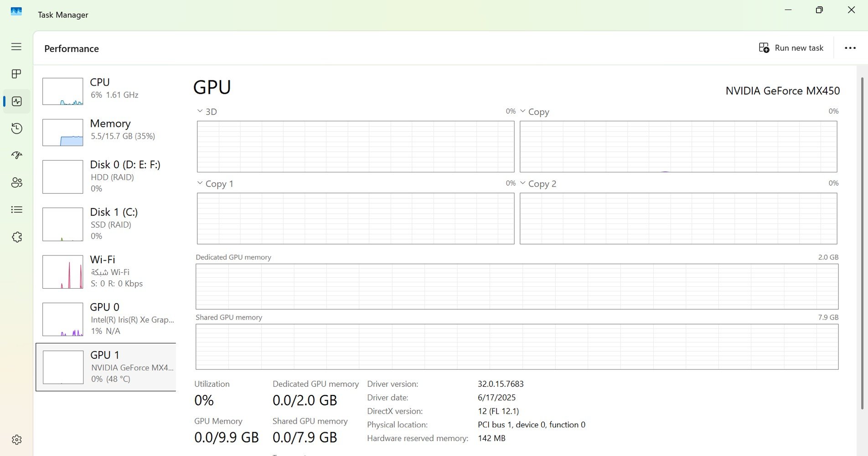Select GPU 0 Intel Iris Xe item
The image size is (868, 456).
point(106,319)
